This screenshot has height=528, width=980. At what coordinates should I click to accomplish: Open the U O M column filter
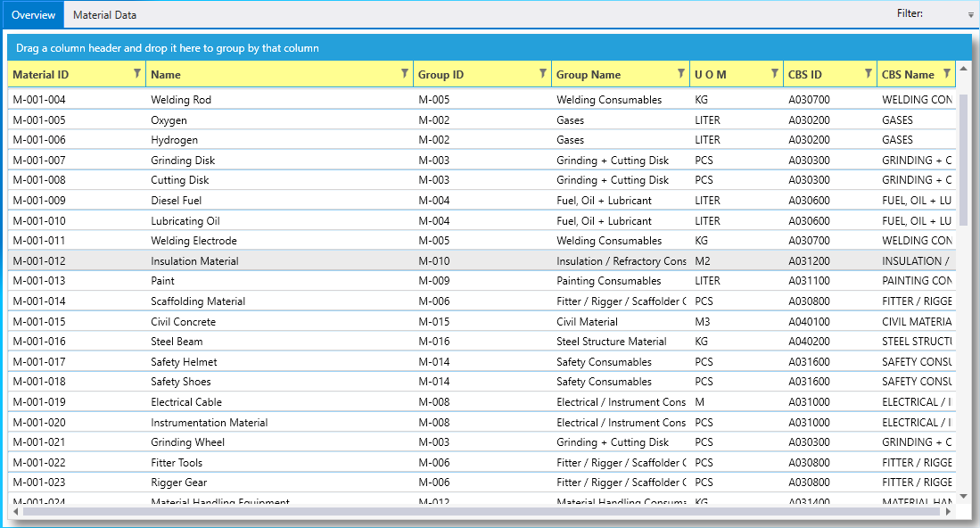point(774,74)
